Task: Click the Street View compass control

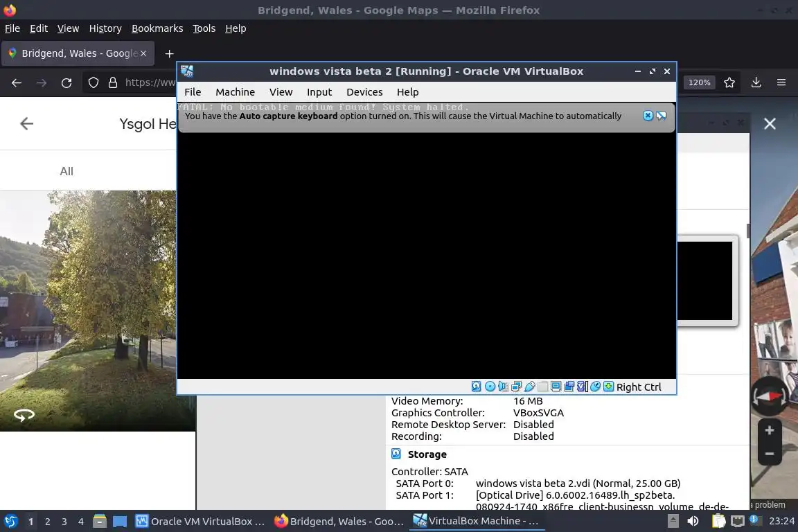Action: (770, 396)
